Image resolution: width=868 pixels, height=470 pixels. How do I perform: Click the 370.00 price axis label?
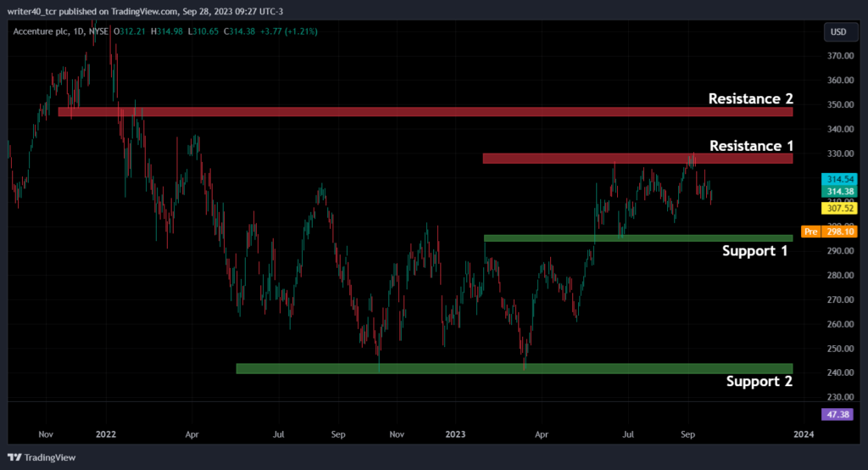(840, 56)
